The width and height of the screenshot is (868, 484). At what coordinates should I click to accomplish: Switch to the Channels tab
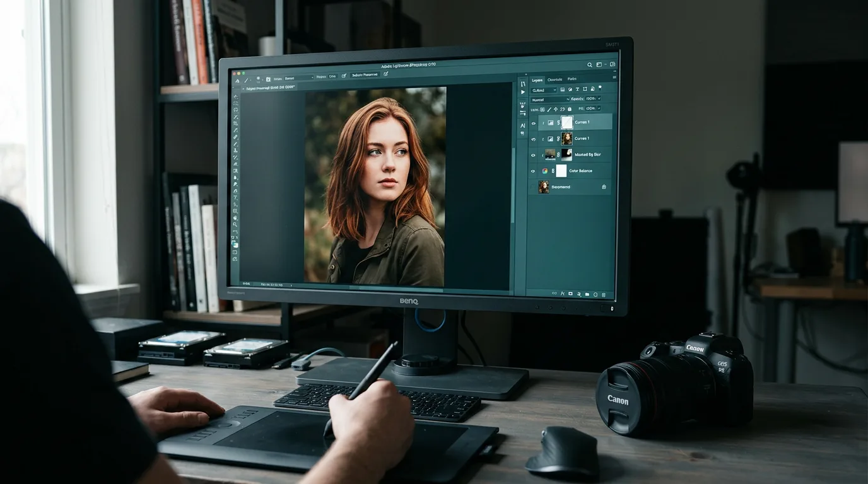point(554,79)
